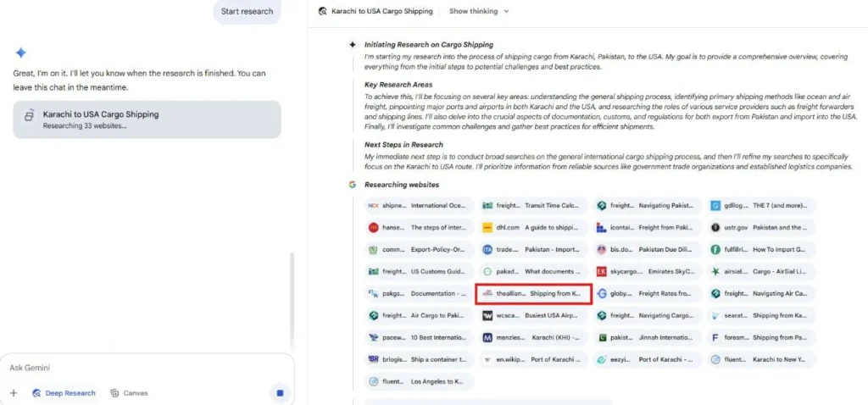Open freight Air Cargo to Paki... source
Viewport: 868px width, 405px height.
420,316
